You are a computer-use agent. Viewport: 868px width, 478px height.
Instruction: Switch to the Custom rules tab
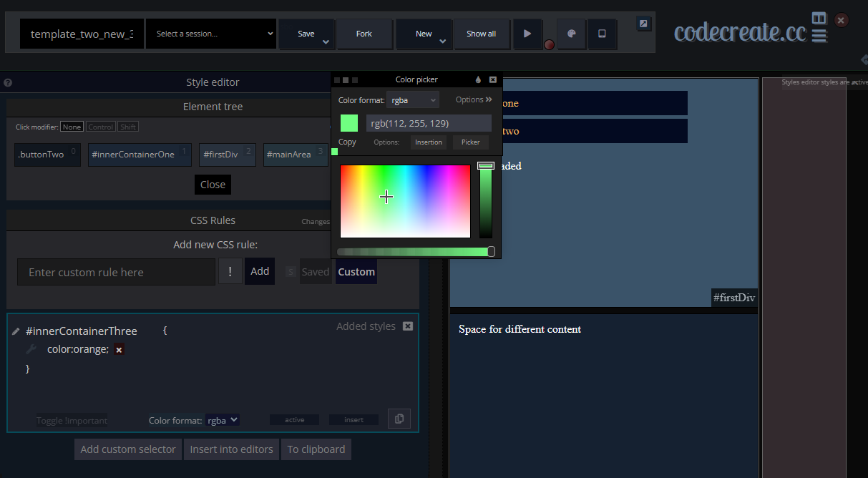click(x=356, y=272)
